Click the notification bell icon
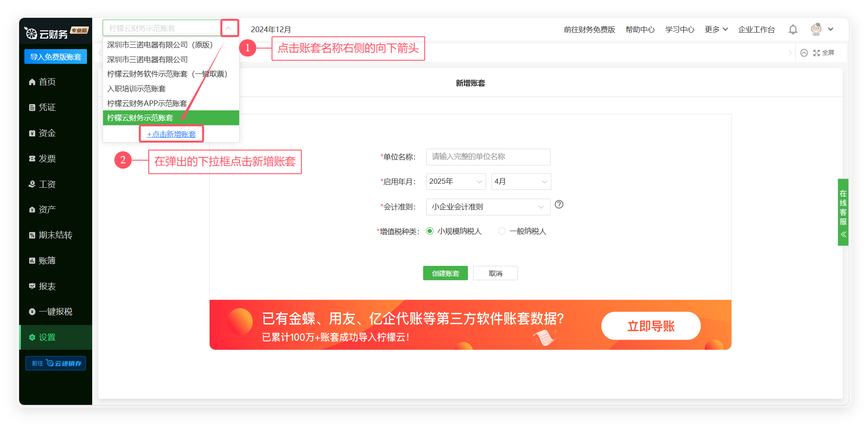 (793, 30)
